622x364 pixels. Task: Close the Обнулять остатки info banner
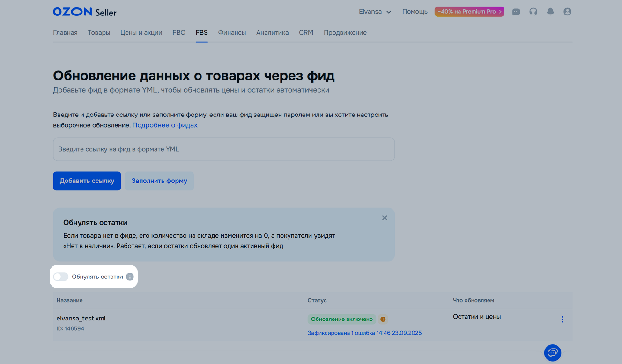(x=385, y=218)
